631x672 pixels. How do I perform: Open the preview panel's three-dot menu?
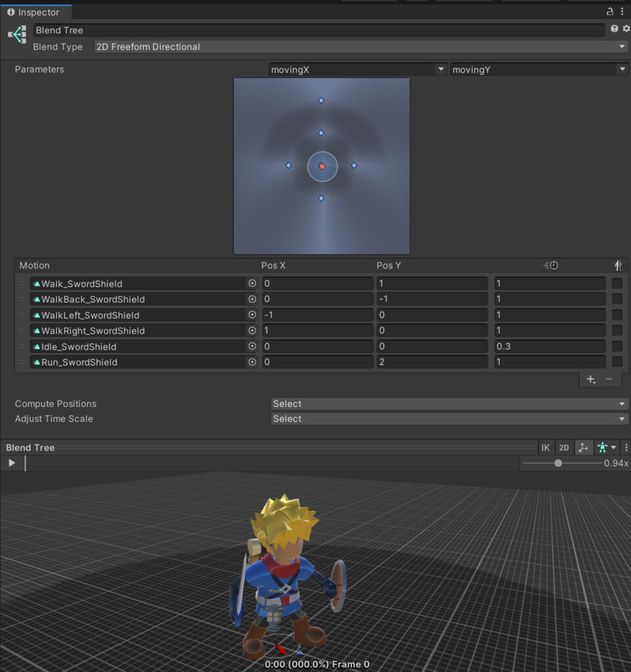pos(626,448)
